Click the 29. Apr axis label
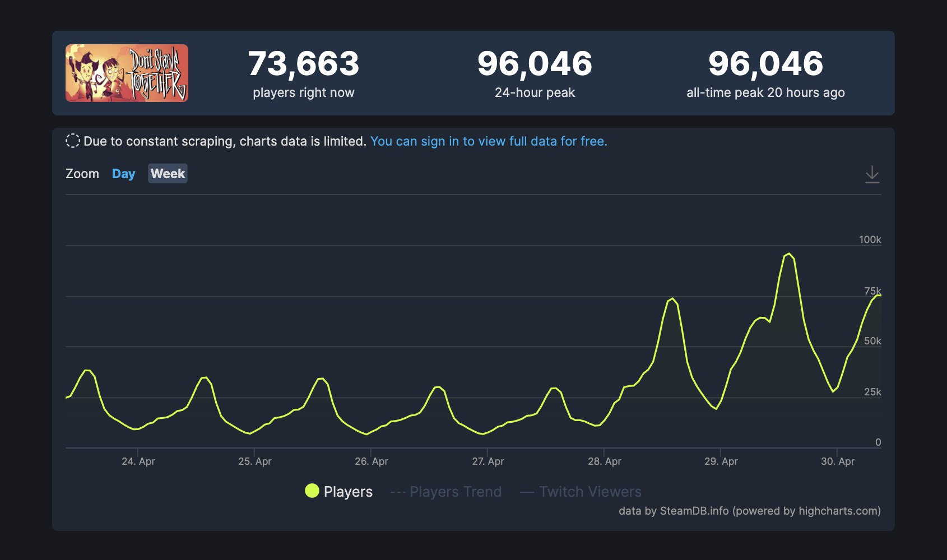Screen dimensions: 947x560 click(721, 461)
